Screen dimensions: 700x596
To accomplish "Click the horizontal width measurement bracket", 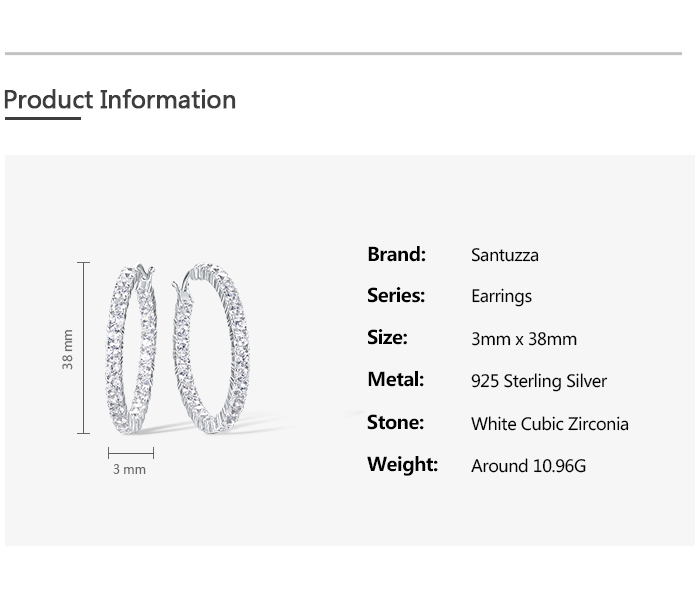I will click(x=130, y=453).
